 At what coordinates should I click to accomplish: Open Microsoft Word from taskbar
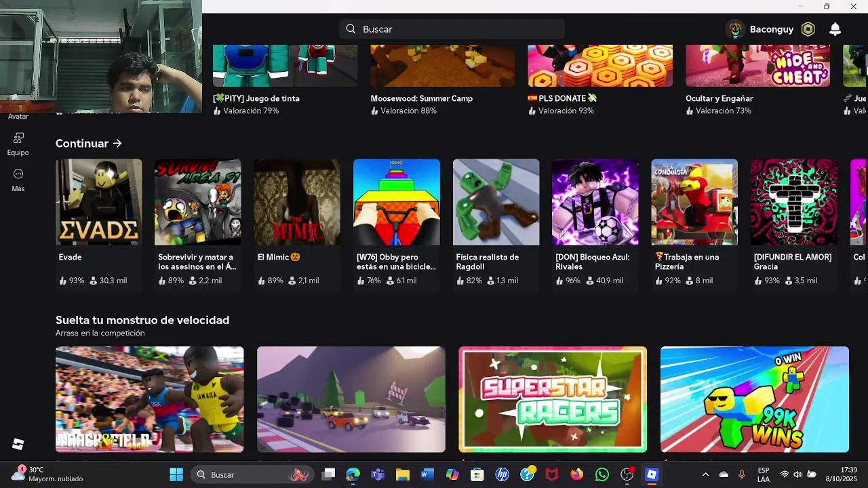[x=427, y=474]
